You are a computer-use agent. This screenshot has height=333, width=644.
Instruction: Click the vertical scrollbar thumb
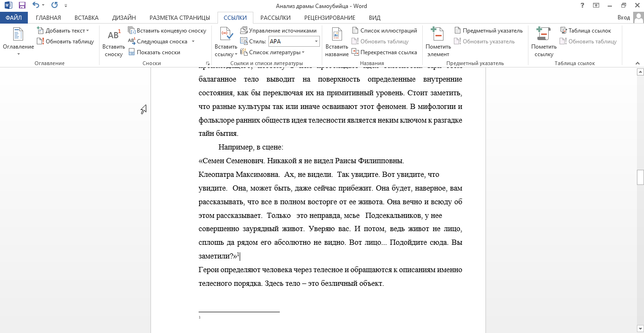point(640,177)
